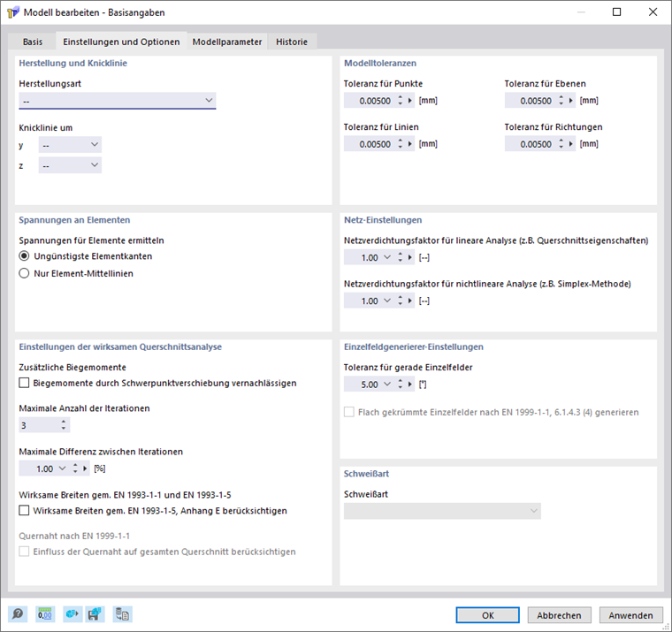Screen dimensions: 672x632
Task: Click the nichtlineare Analyse Netzverdichtungsfaktor stepper
Action: point(401,301)
